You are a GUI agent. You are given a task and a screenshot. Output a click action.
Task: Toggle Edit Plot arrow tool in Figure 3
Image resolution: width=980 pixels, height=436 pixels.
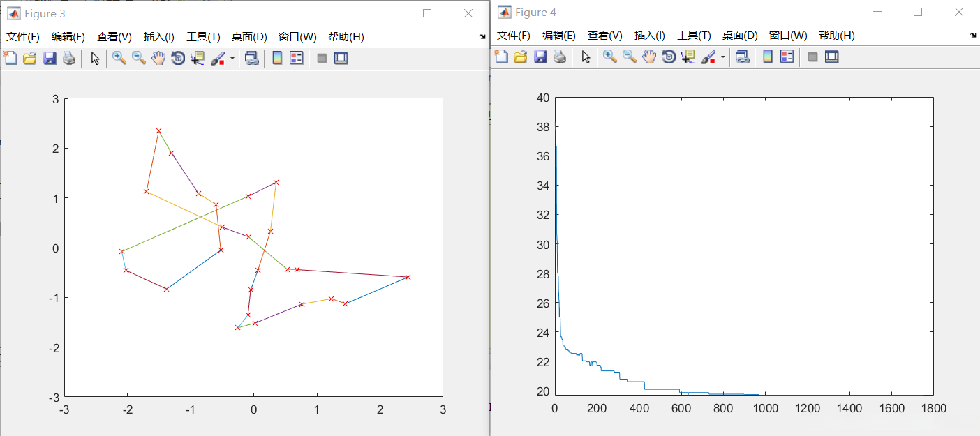[96, 58]
